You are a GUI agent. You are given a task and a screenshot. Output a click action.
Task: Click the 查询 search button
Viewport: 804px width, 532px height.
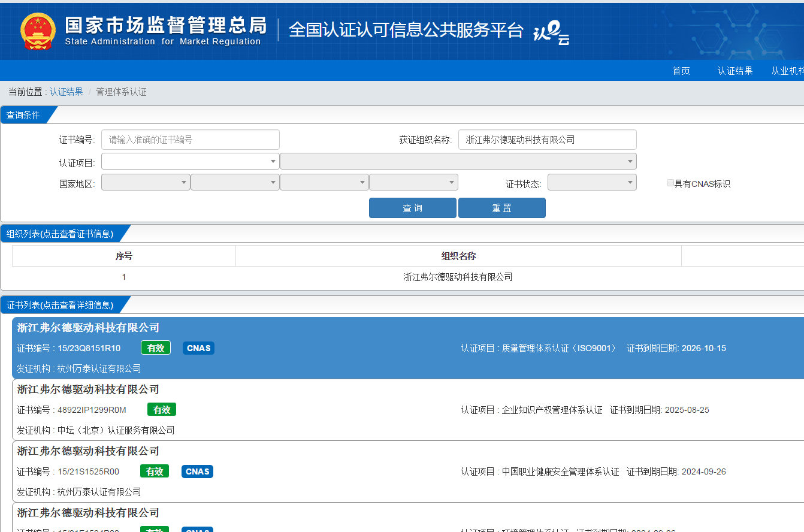point(413,208)
